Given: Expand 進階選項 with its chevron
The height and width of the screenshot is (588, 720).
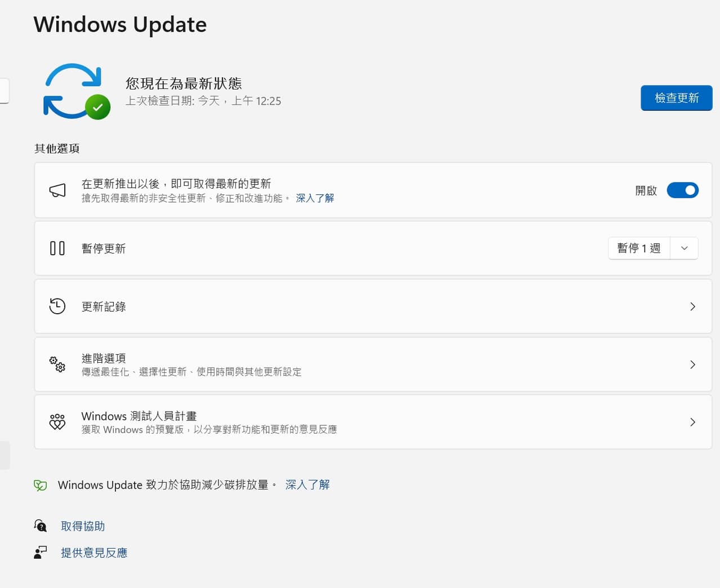Looking at the screenshot, I should pos(692,364).
